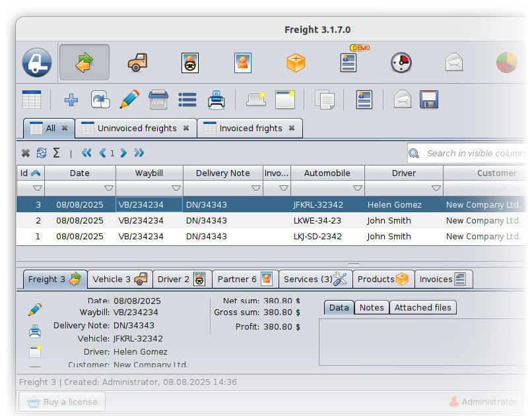The width and height of the screenshot is (532, 416).
Task: Click the floppy disk save icon
Action: 429,100
